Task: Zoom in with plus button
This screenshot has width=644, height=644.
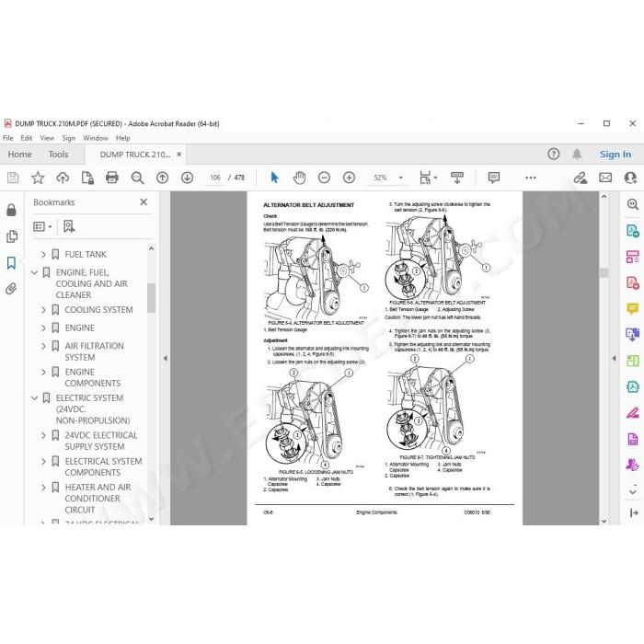Action: (x=349, y=178)
